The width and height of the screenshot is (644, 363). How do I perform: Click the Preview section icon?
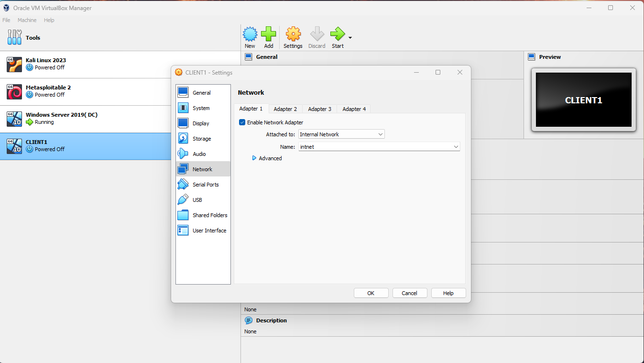point(531,56)
